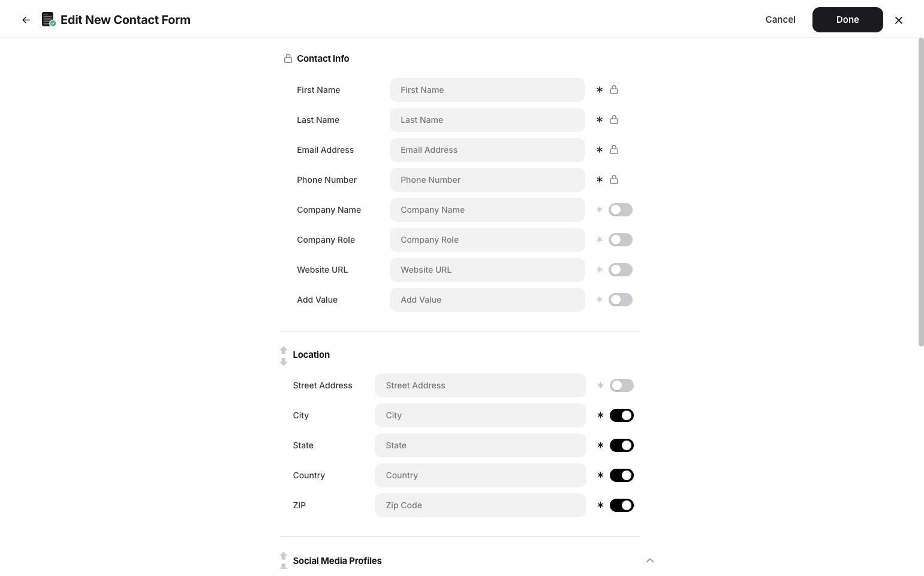Mark Add Value as required via asterisk

pyautogui.click(x=599, y=300)
